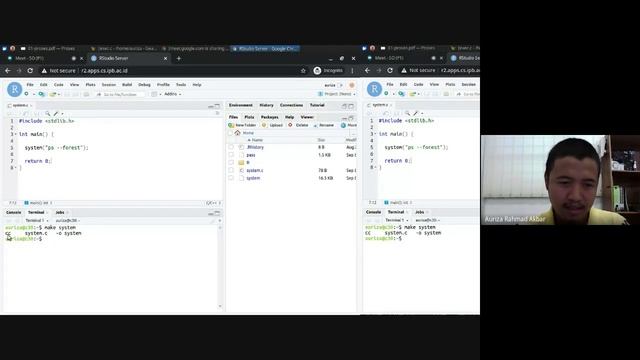Open the system.c file link in Files pane
Viewport: 640px width, 360px height.
(255, 170)
